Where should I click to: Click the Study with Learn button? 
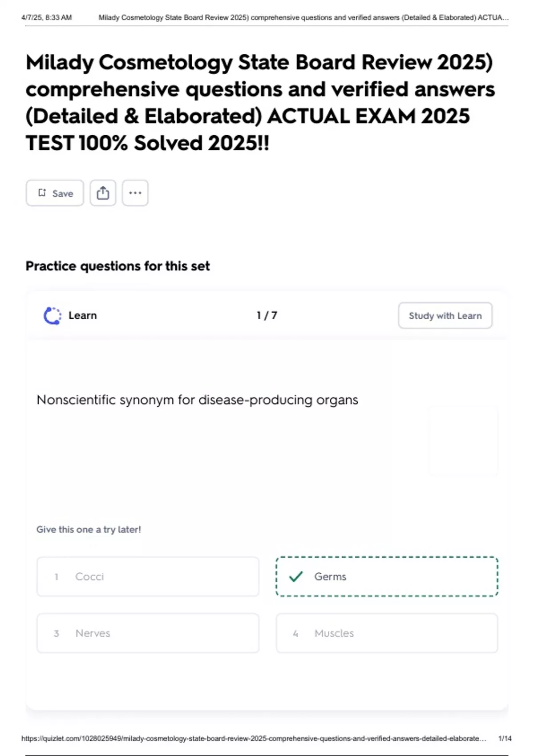tap(445, 316)
